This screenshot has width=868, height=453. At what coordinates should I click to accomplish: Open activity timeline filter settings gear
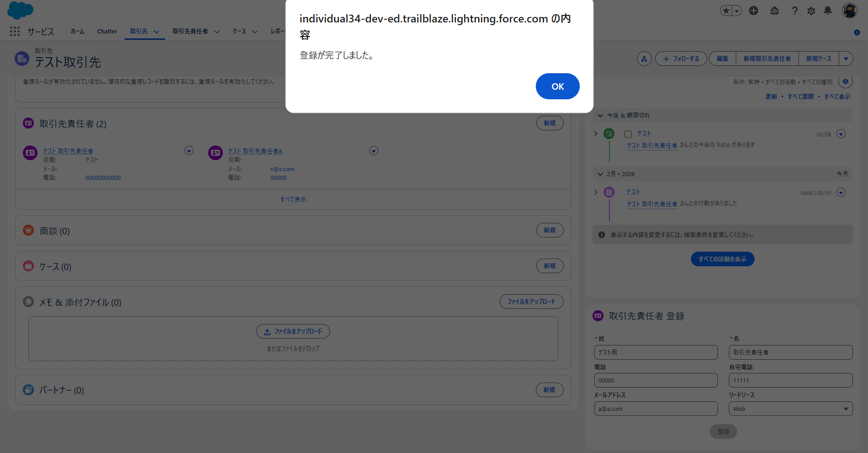click(x=845, y=81)
